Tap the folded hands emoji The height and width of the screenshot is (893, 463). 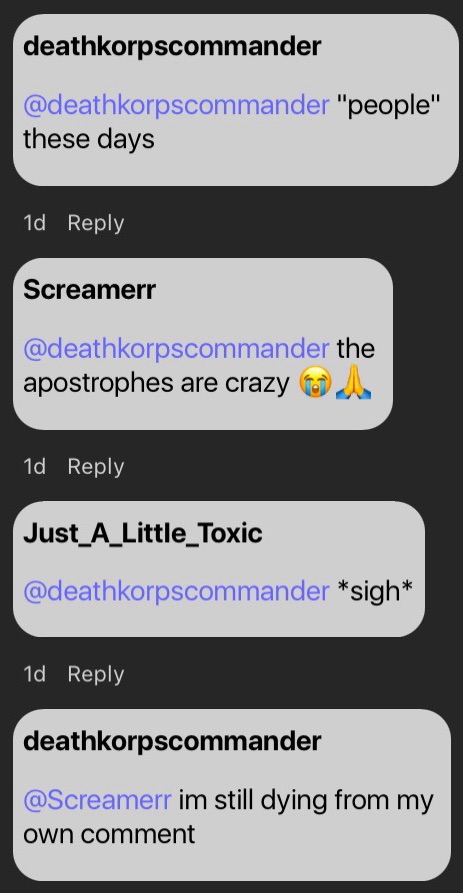click(353, 384)
